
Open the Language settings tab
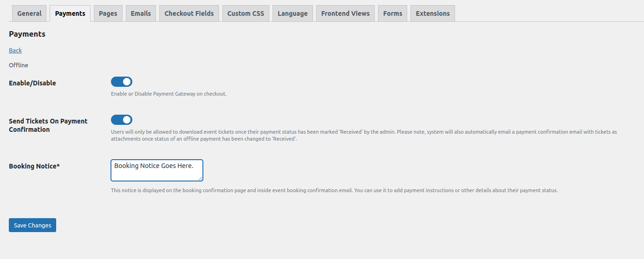tap(293, 13)
